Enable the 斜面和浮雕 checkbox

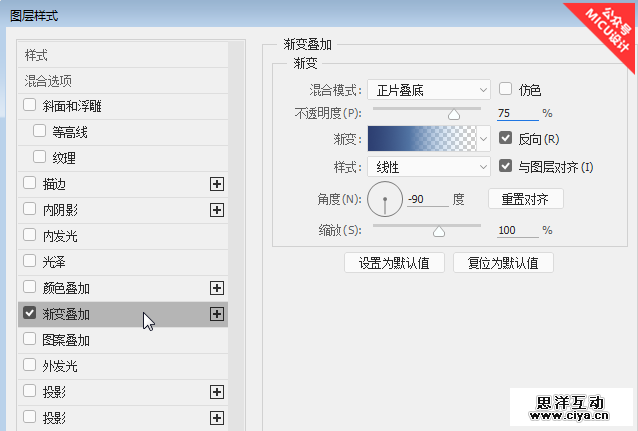click(30, 106)
